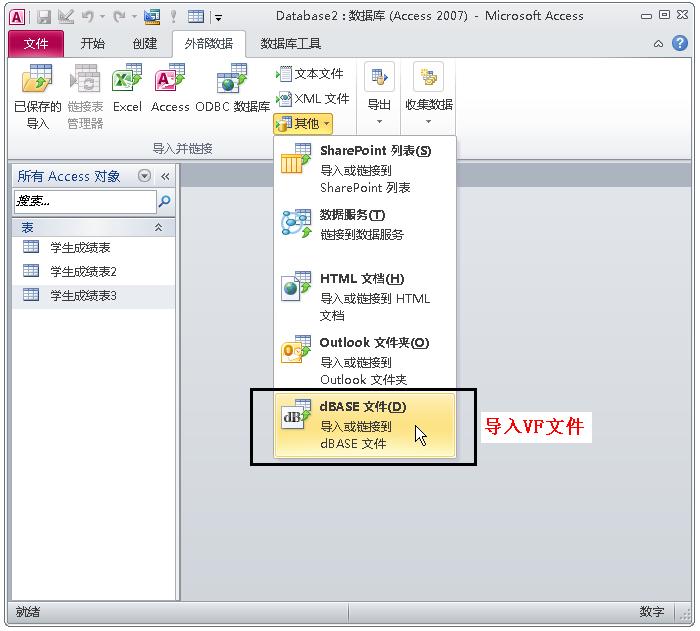Choose HTML 文档 from the import menu
The image size is (700, 631).
point(365,297)
